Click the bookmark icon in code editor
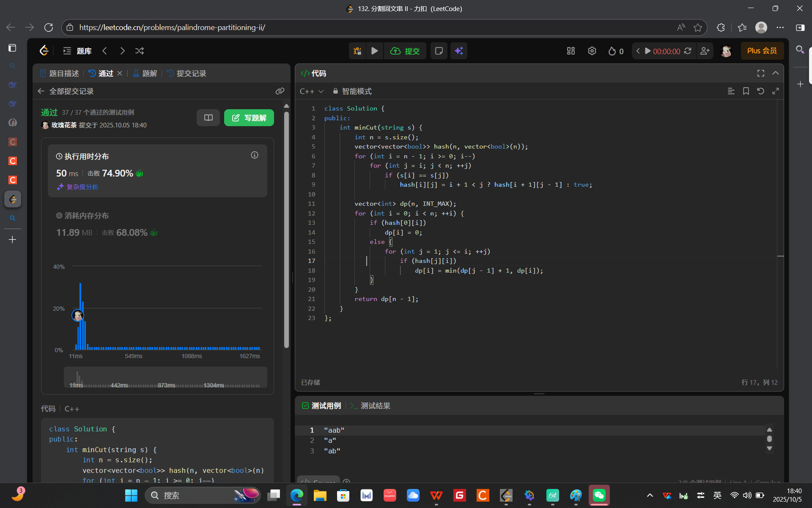The image size is (812, 508). point(746,91)
